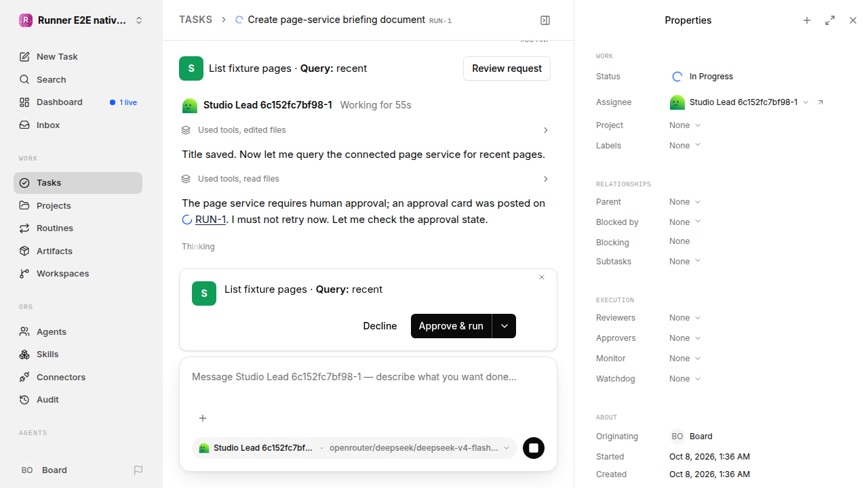Click the New Task compose icon
Image resolution: width=868 pixels, height=488 pixels.
tap(24, 57)
